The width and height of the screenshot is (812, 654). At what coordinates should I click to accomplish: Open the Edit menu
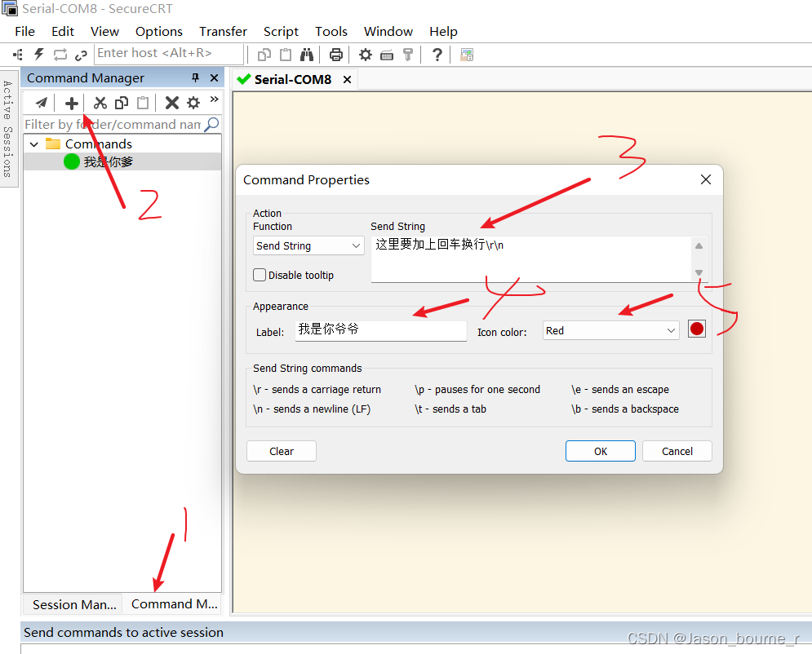point(63,32)
